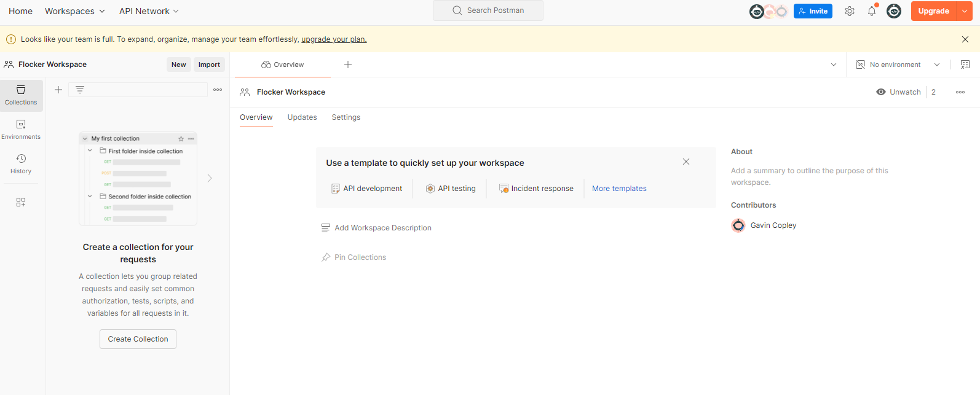Open collections panel three-dot options menu
The width and height of the screenshot is (980, 395).
[218, 90]
